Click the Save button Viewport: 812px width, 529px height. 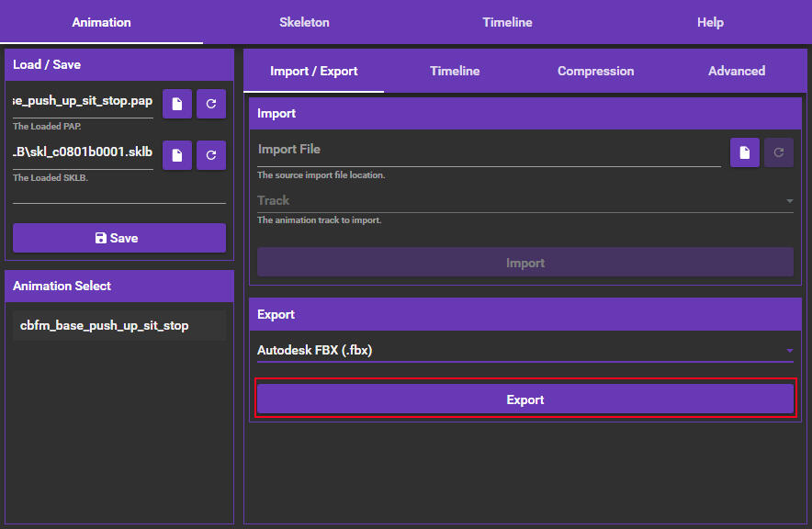tap(119, 238)
